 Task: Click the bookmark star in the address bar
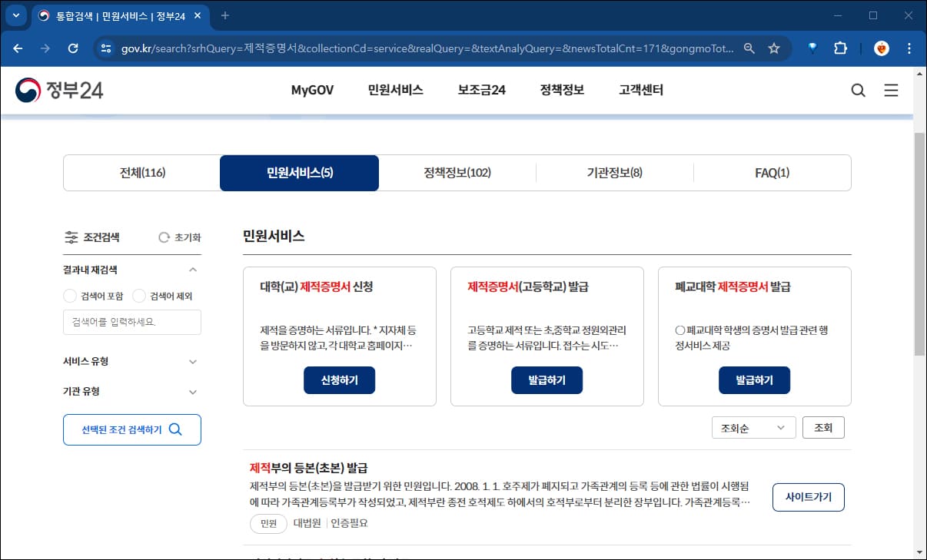pos(774,47)
